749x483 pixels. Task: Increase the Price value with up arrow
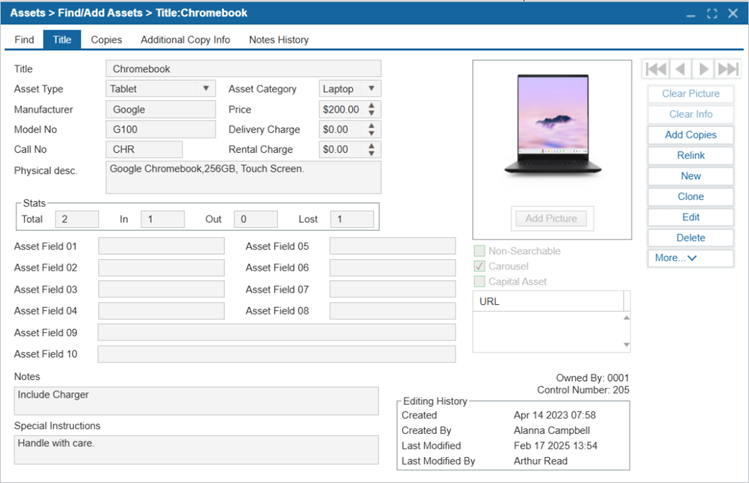click(373, 105)
